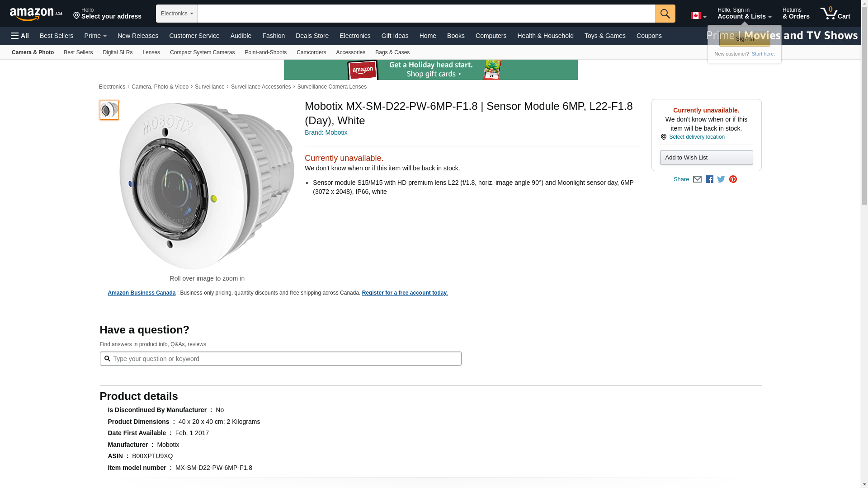Click the Select delivery location link

point(697,137)
